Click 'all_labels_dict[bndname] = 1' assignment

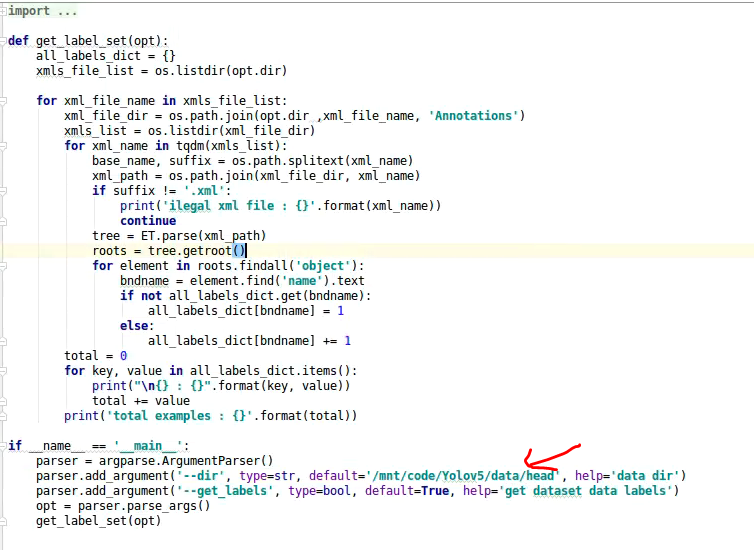[x=246, y=311]
